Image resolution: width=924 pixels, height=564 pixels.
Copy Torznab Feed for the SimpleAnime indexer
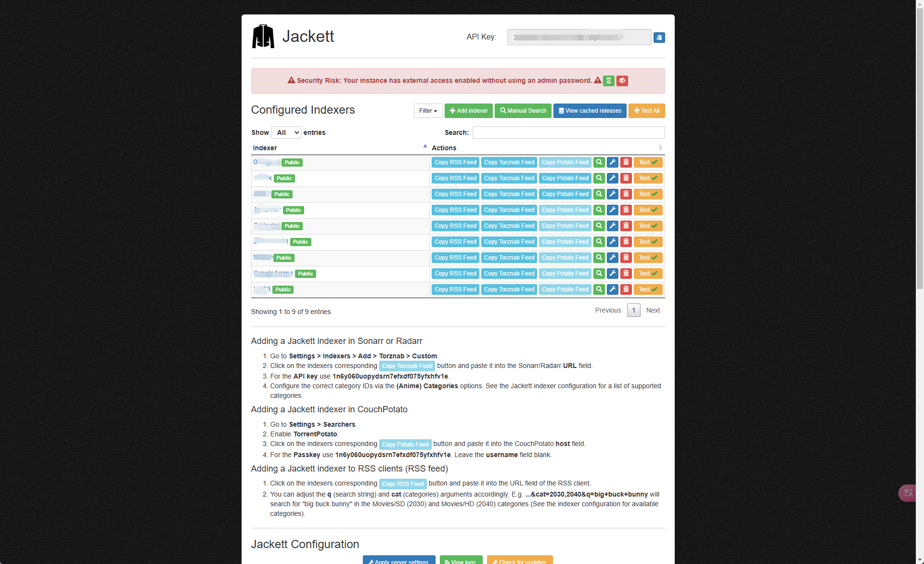click(509, 274)
